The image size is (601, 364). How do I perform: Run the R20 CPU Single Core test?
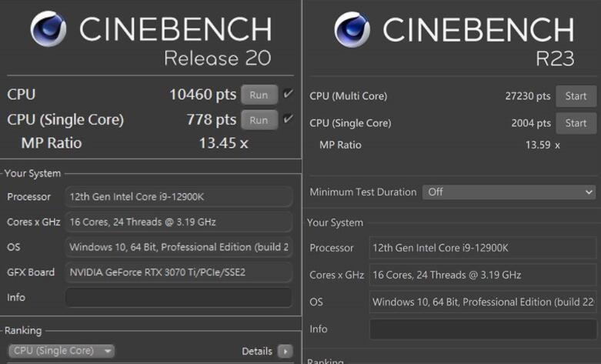click(x=259, y=120)
